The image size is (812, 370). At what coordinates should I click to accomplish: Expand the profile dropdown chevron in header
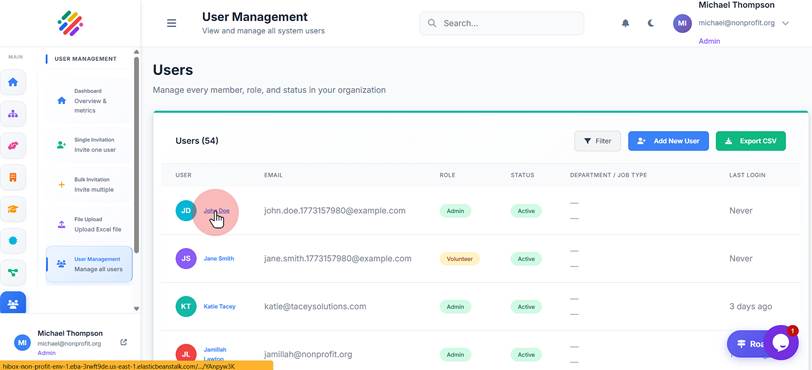point(786,23)
